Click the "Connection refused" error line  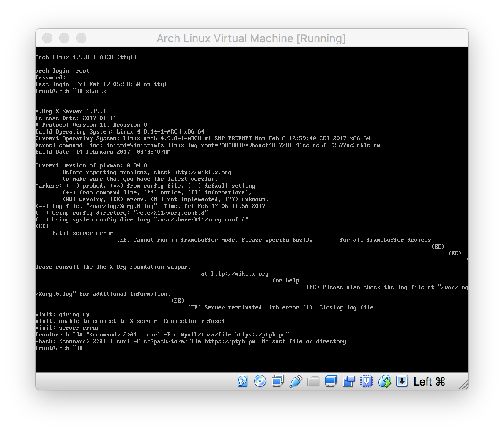(x=130, y=321)
